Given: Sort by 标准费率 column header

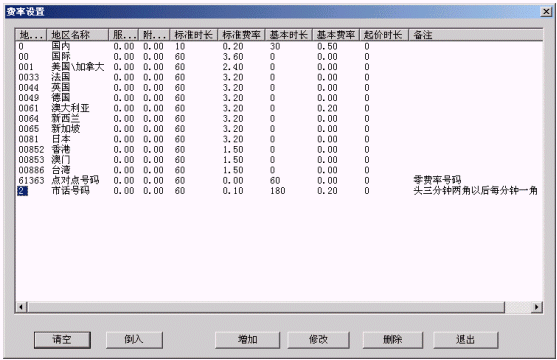Looking at the screenshot, I should click(241, 35).
